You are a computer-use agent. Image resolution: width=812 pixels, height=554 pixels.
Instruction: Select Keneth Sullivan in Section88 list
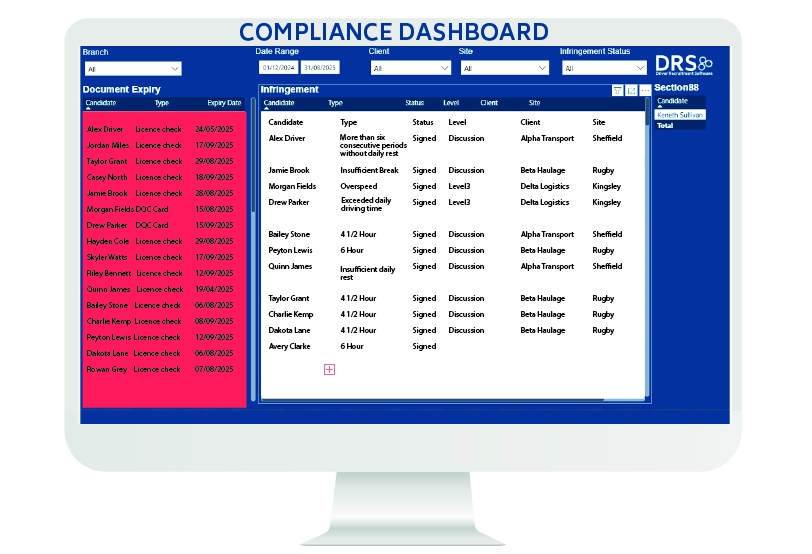coord(680,115)
